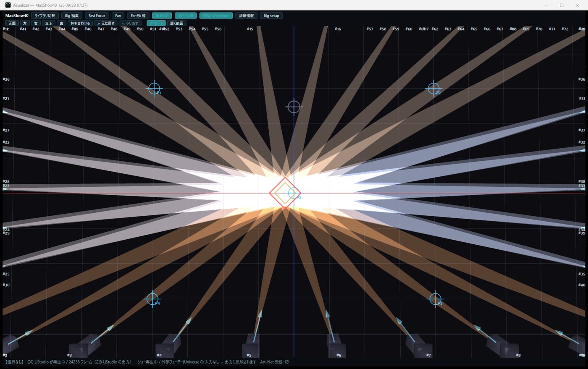The image size is (588, 369).
Task: Open the 詳細情報 panel
Action: coord(247,16)
